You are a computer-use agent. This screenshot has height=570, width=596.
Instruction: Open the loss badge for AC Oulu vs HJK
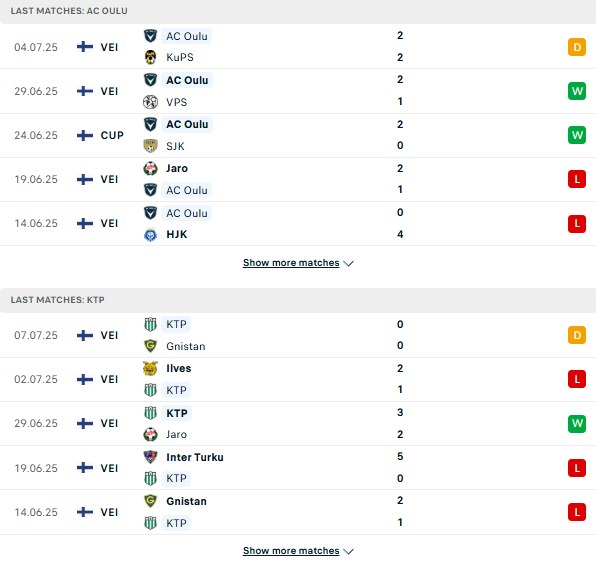tap(577, 223)
